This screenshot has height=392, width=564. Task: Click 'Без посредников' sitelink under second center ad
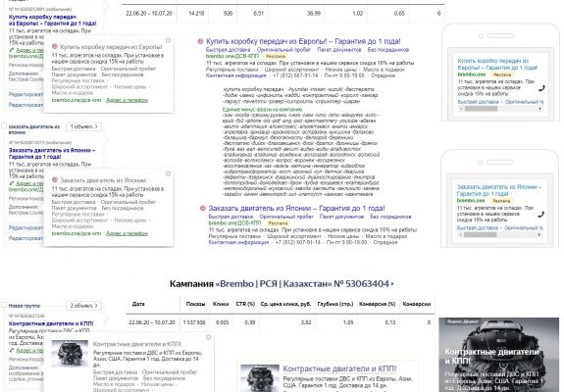click(390, 217)
